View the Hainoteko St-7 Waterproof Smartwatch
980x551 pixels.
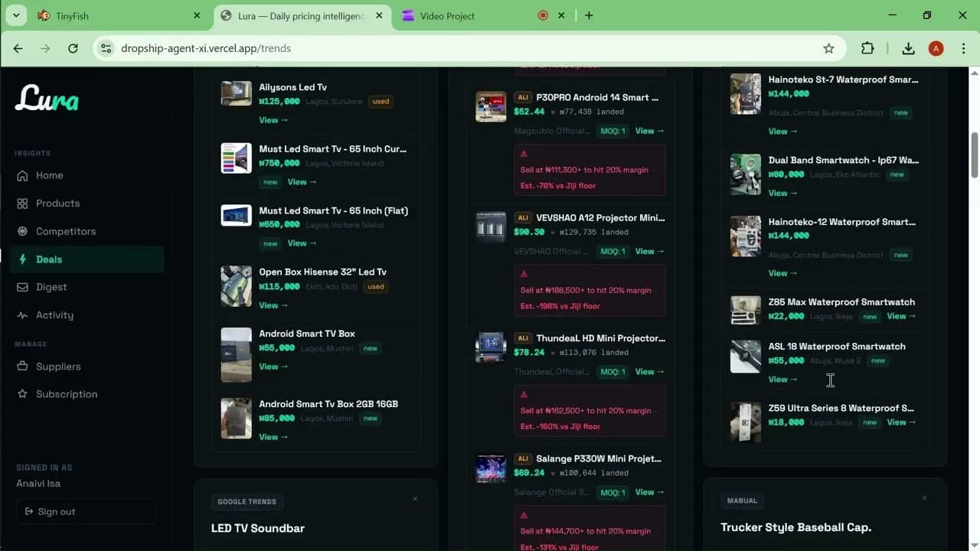pyautogui.click(x=783, y=132)
